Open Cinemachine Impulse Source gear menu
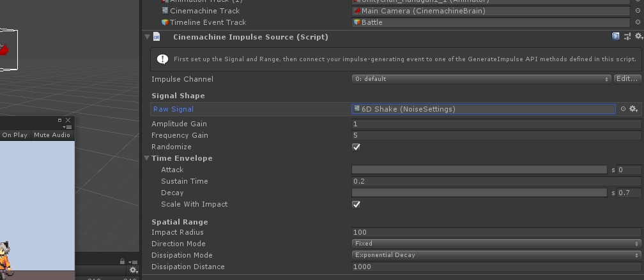The width and height of the screenshot is (644, 280). pyautogui.click(x=639, y=36)
